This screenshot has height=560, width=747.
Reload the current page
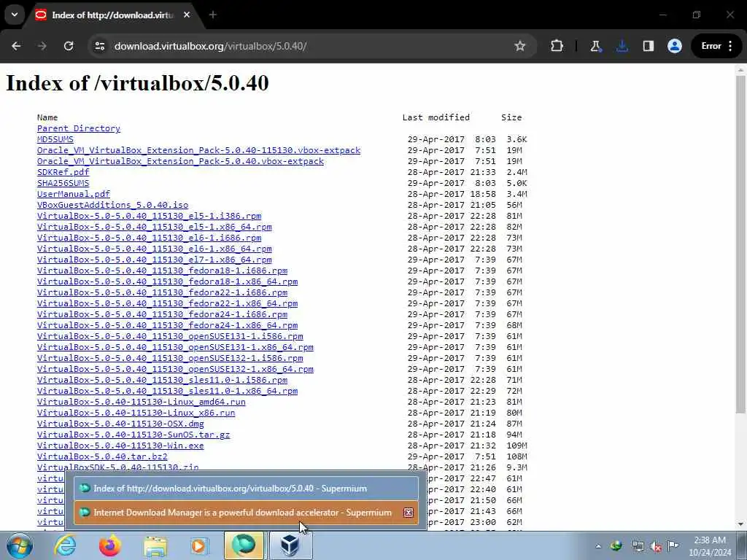69,46
